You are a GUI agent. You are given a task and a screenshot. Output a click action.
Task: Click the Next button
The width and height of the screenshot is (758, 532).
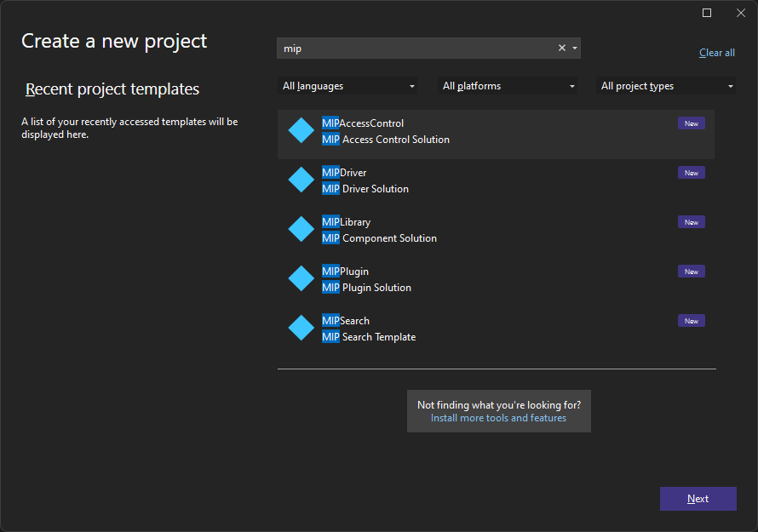698,498
